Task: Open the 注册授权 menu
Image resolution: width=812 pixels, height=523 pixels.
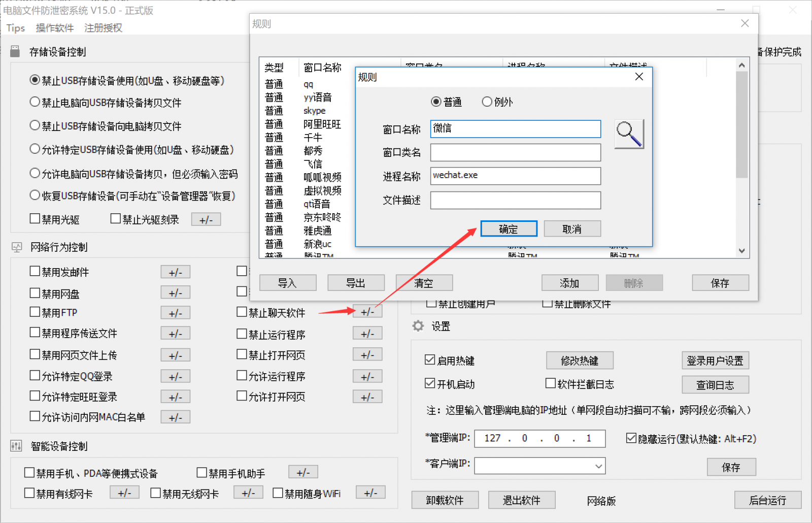Action: (103, 28)
